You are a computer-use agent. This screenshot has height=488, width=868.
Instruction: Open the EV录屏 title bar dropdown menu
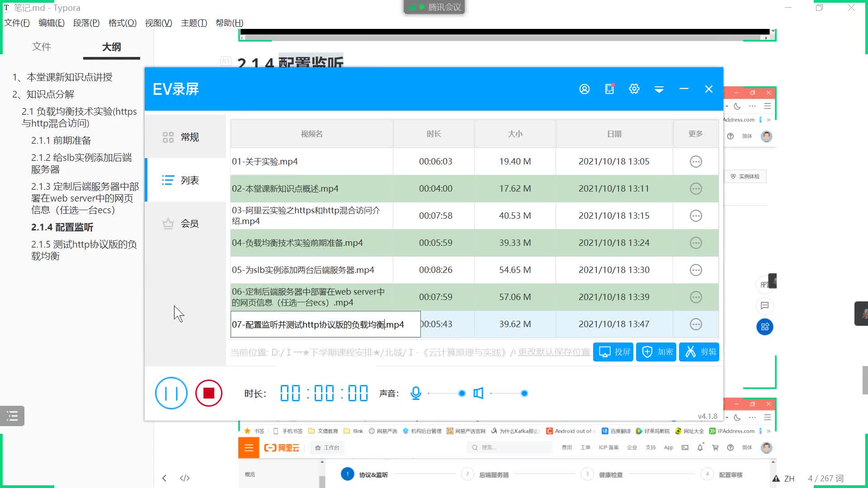(x=659, y=89)
